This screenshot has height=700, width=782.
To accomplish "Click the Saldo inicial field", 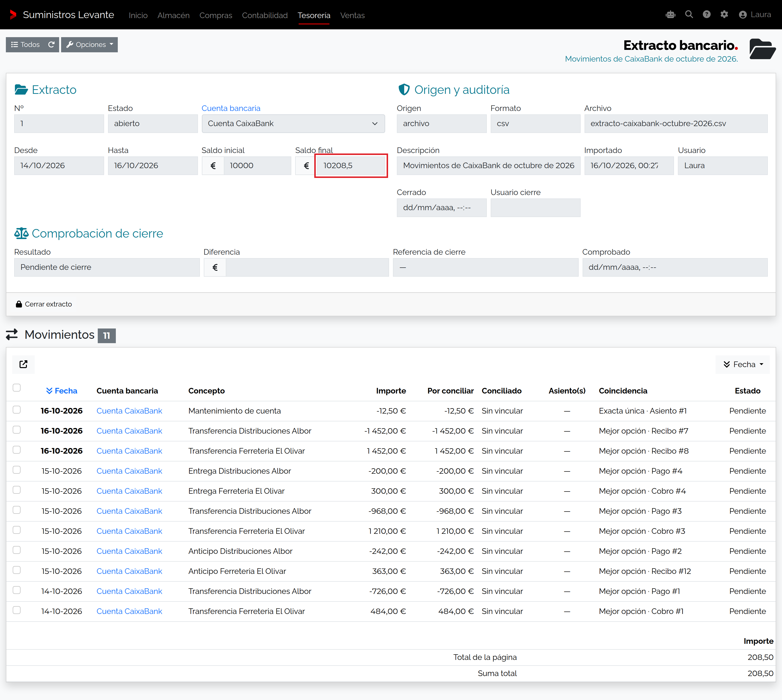I will pyautogui.click(x=257, y=166).
